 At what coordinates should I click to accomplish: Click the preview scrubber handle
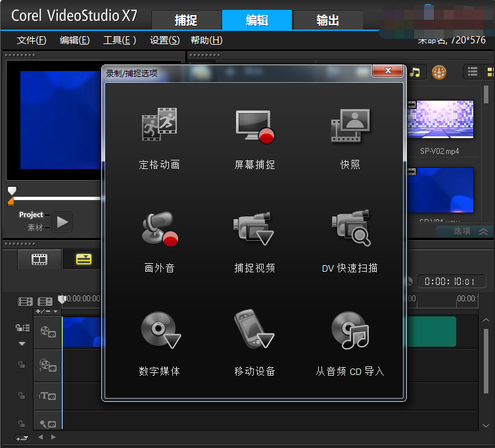(x=12, y=191)
